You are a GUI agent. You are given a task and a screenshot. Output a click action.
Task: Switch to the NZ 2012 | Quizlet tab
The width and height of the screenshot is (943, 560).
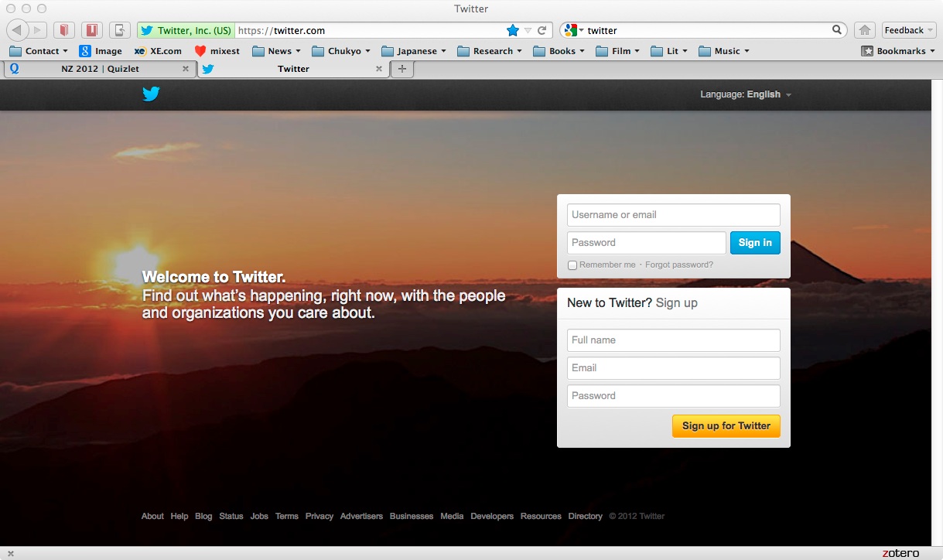pyautogui.click(x=100, y=69)
